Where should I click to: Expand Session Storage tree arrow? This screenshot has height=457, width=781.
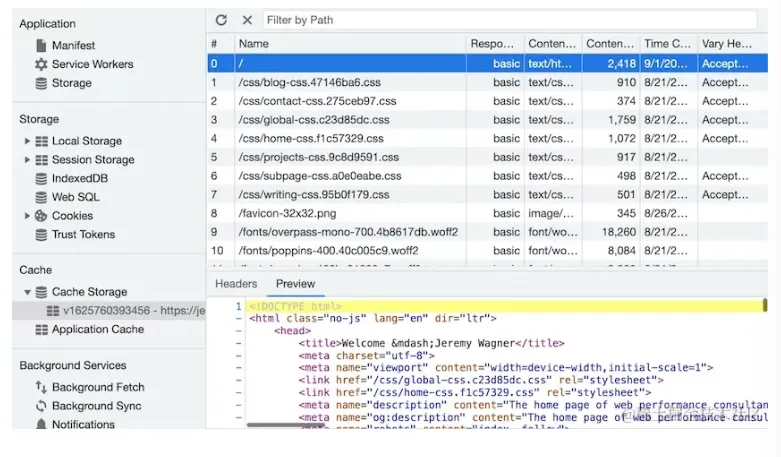(x=27, y=160)
